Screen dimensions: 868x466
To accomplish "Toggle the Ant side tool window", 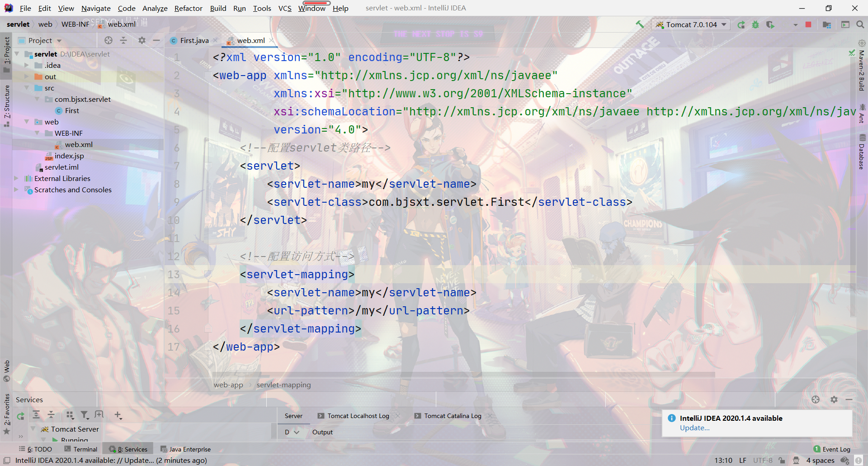I will (x=862, y=114).
